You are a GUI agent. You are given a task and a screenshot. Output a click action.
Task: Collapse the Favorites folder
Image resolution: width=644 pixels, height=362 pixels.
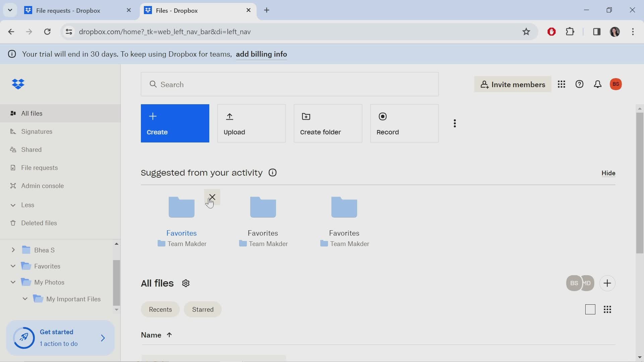12,266
